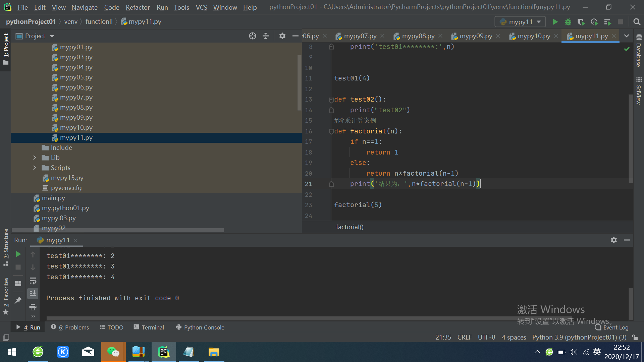Print the console output with the printer icon
Viewport: 644px width, 362px height.
(x=33, y=307)
